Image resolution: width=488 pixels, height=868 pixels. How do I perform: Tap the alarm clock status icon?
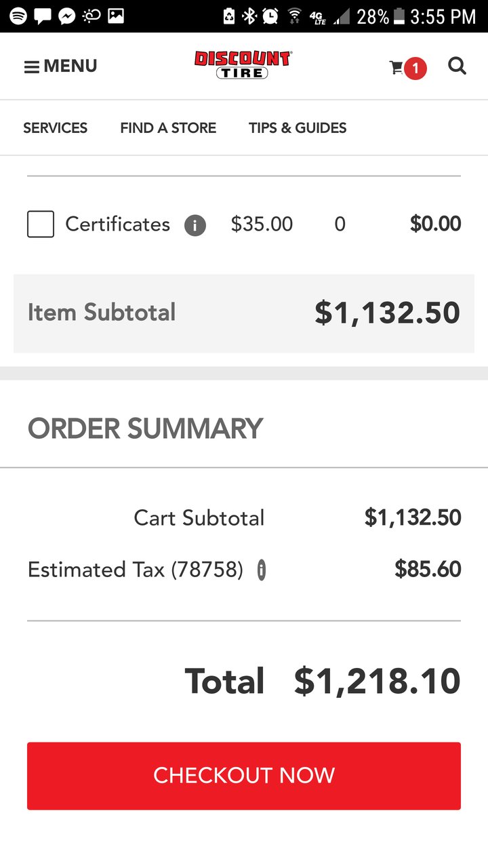tap(270, 16)
